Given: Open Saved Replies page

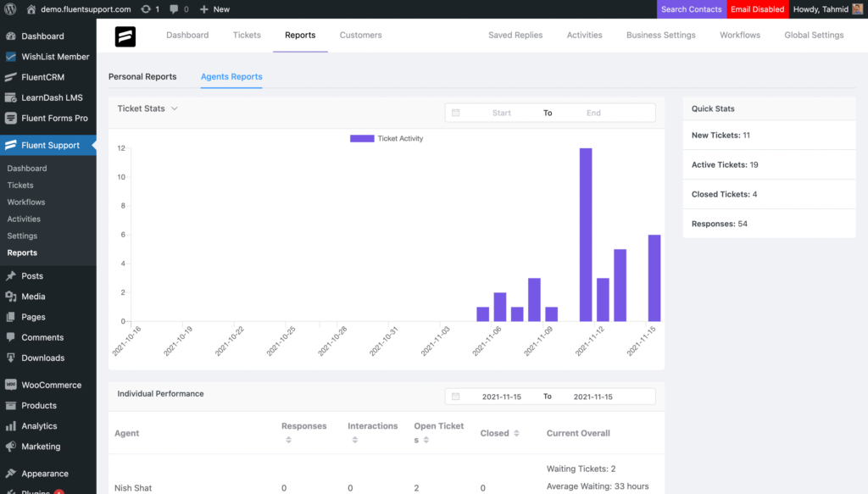Looking at the screenshot, I should 515,35.
